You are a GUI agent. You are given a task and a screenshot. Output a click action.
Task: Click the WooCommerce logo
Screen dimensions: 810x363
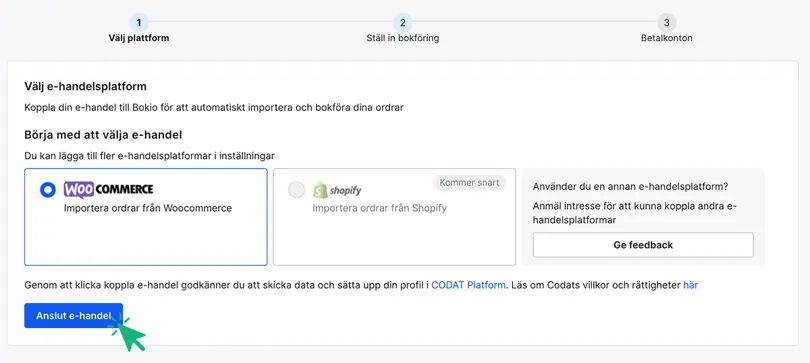(108, 190)
